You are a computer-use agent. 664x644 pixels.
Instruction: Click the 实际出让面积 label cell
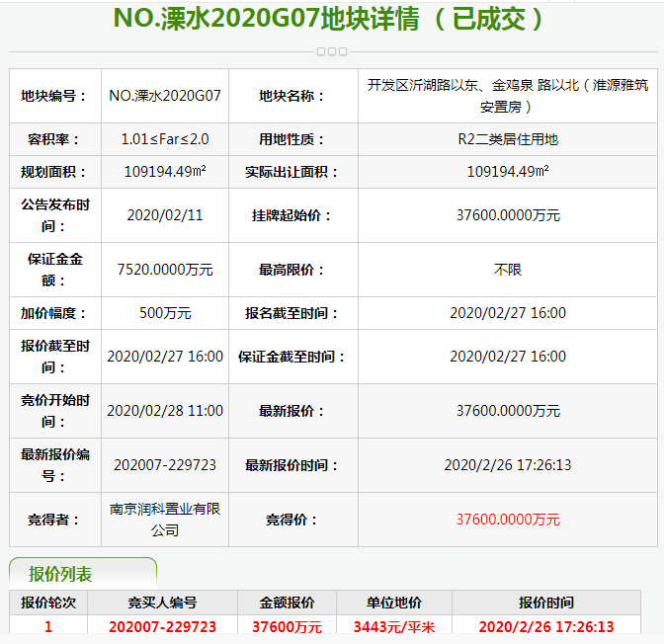293,172
